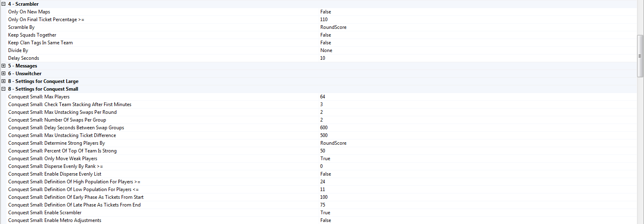Click the vertical scrollbar thumb

(640, 56)
